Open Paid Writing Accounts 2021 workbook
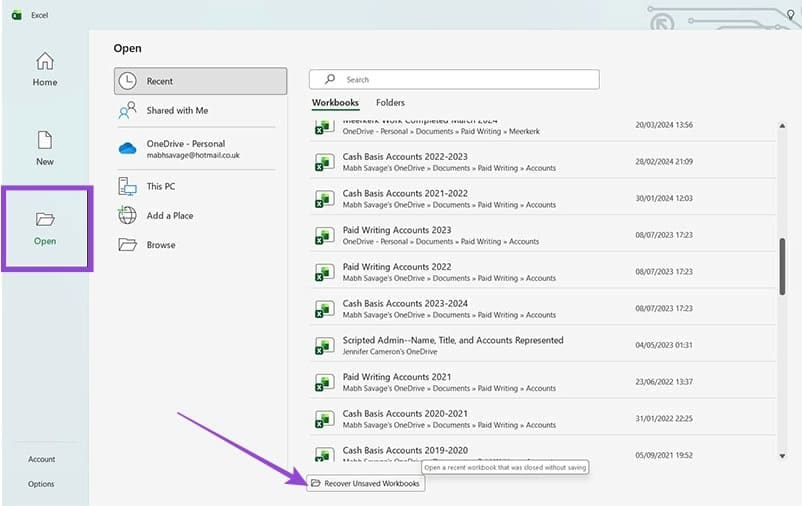 (x=543, y=383)
